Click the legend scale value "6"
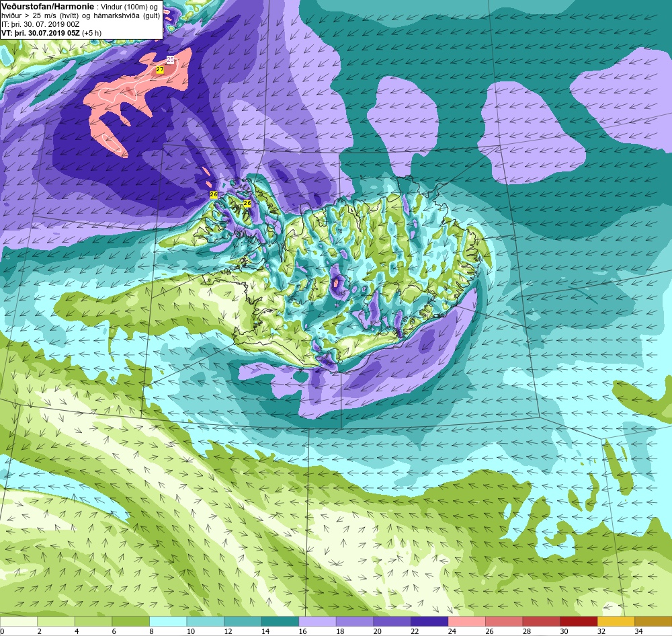672x636 pixels. click(x=114, y=631)
